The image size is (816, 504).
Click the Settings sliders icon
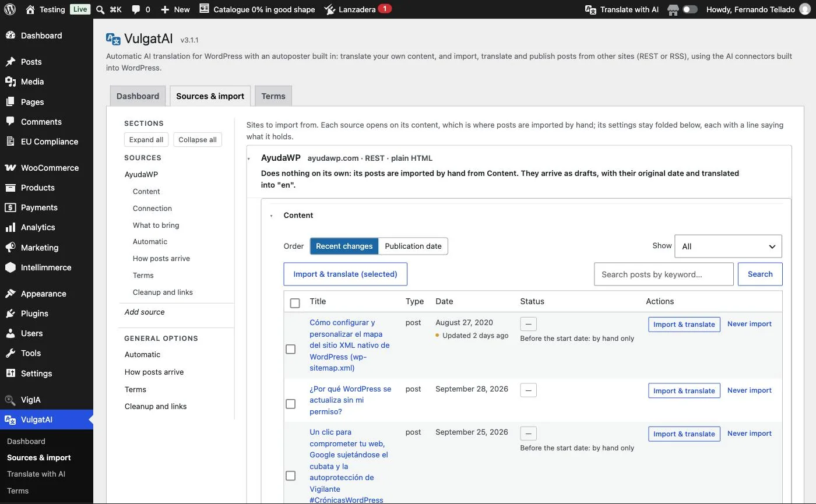point(10,373)
